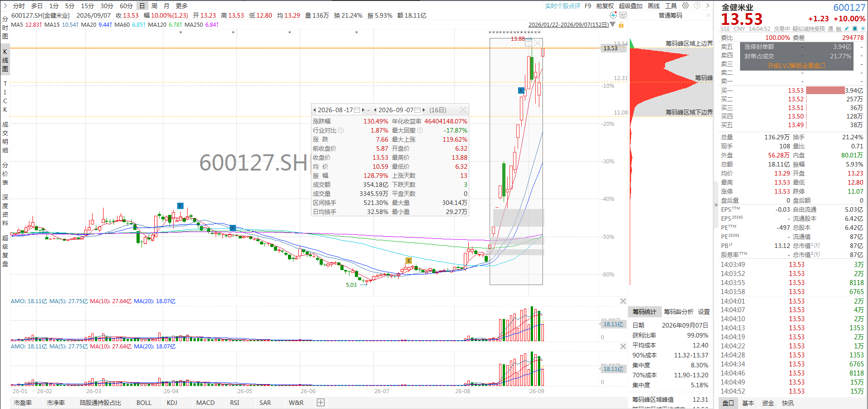Switch to the 周 weekly period

(x=155, y=6)
